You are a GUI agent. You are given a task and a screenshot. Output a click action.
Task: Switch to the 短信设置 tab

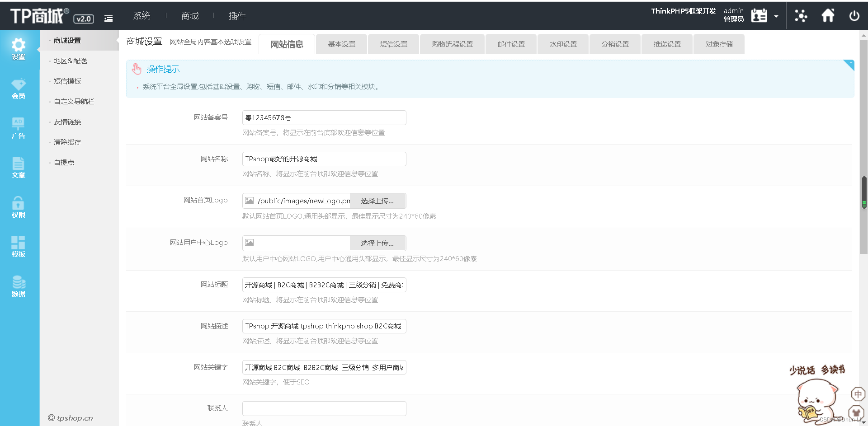point(393,44)
